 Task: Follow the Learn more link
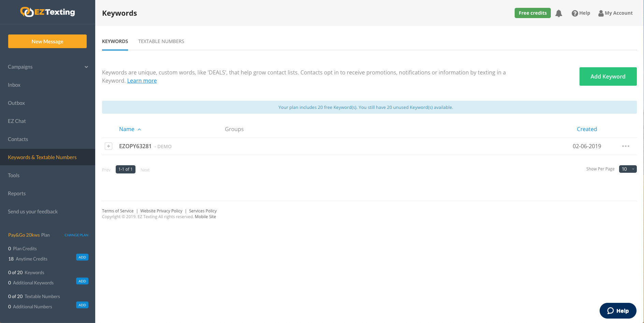point(142,81)
